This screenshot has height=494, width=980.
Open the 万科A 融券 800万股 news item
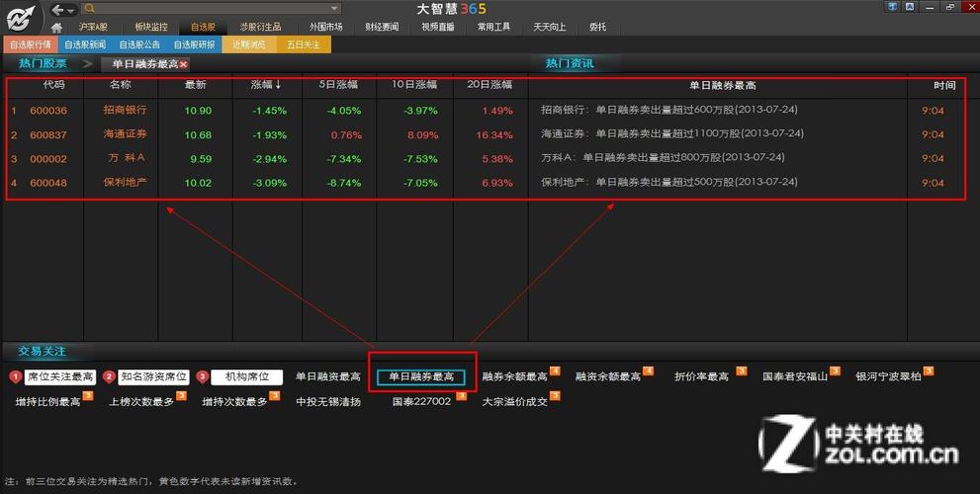664,157
